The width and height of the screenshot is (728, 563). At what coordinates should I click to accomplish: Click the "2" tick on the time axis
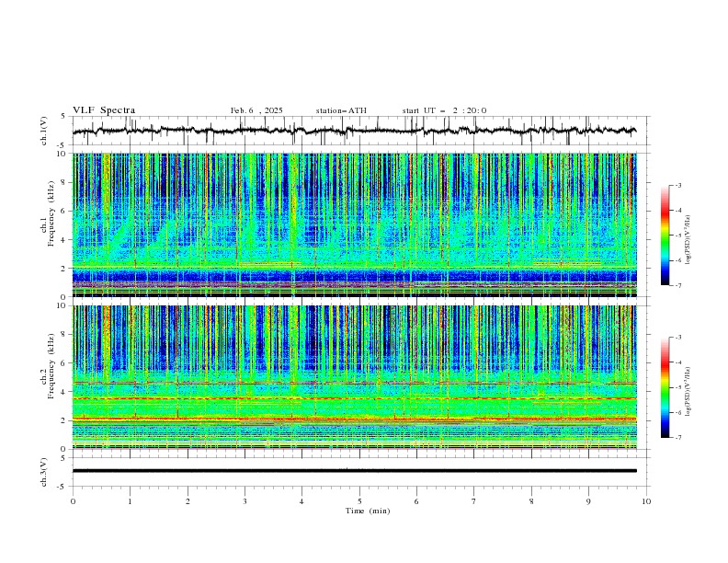tap(188, 501)
